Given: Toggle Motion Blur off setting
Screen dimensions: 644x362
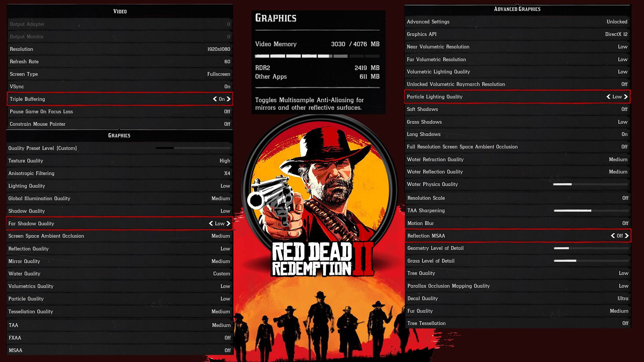Looking at the screenshot, I should pyautogui.click(x=518, y=223).
